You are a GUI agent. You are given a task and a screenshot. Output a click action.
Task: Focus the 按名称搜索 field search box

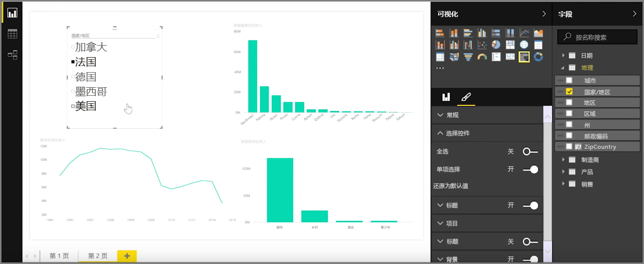tap(598, 37)
